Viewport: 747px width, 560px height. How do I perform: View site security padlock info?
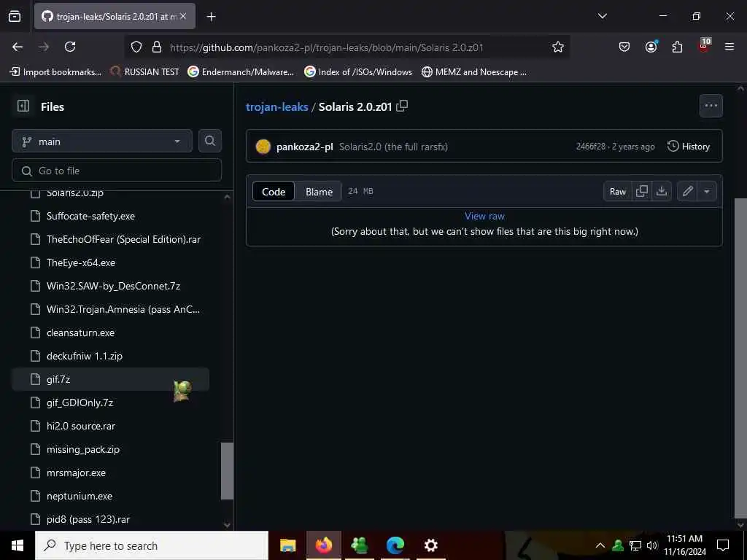(156, 47)
